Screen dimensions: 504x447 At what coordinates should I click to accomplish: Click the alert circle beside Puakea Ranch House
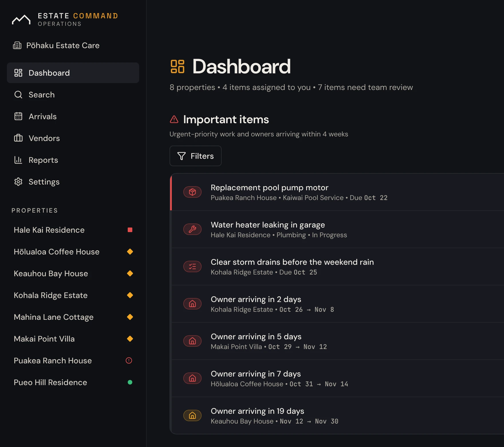coord(129,360)
